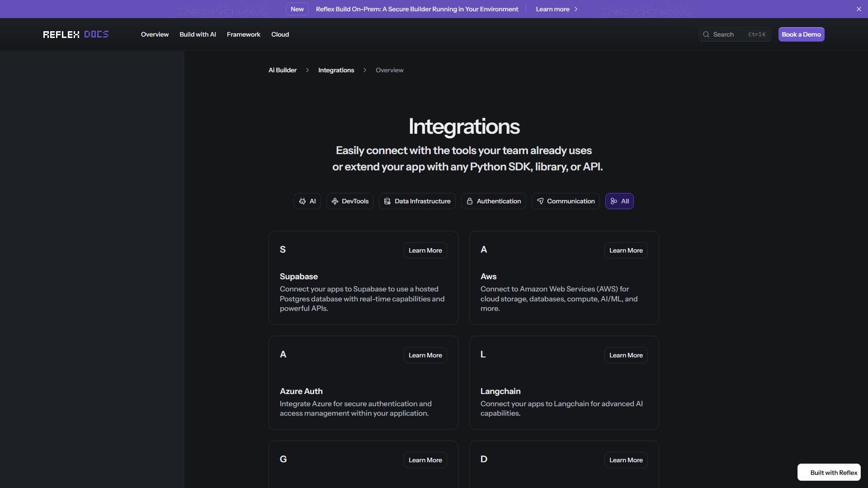Click Learn More on Supabase card
Screen dimensions: 868x488
point(425,250)
